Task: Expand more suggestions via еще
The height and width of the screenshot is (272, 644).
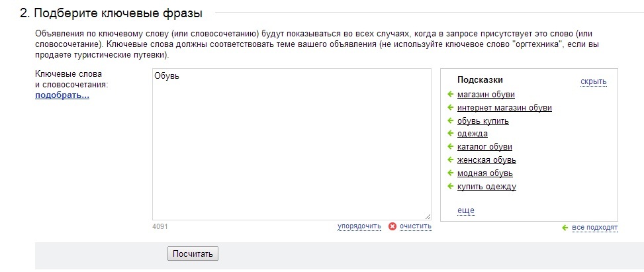Action: coord(466,210)
